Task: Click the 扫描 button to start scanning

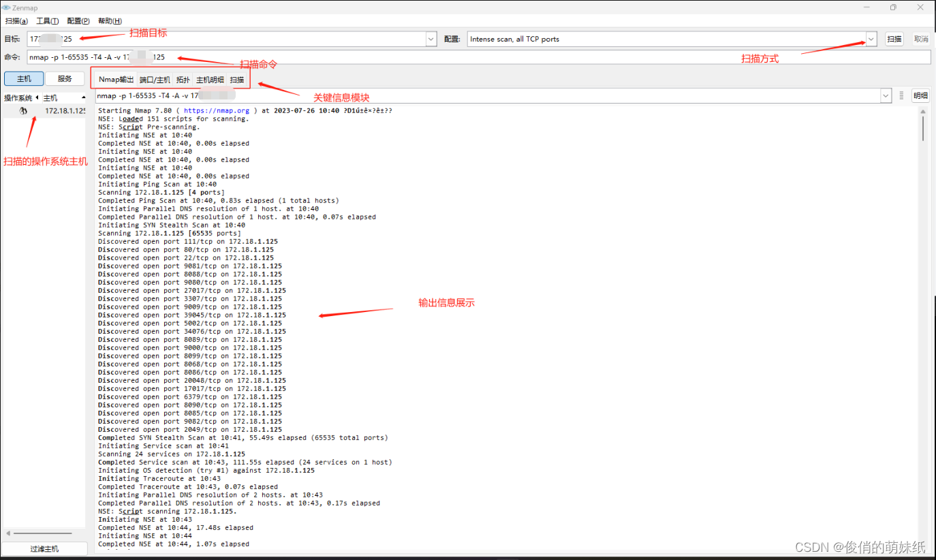Action: pos(894,39)
